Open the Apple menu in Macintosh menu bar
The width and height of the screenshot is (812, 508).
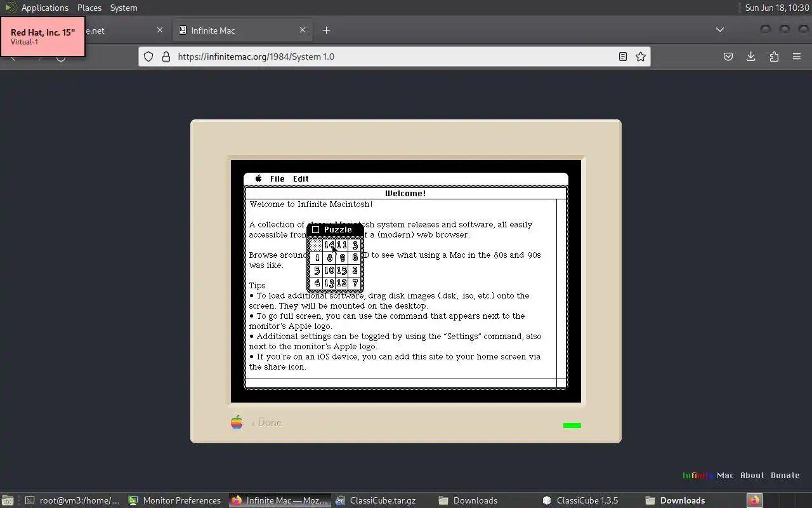tap(258, 178)
